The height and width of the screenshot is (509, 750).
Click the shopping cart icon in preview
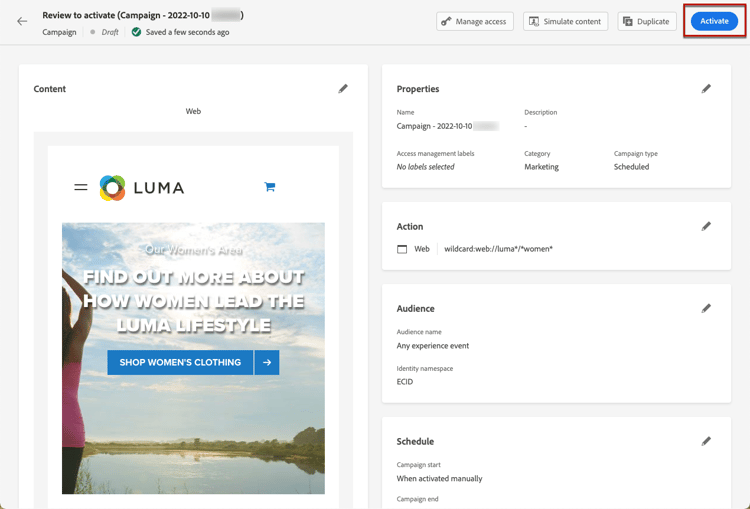[270, 187]
